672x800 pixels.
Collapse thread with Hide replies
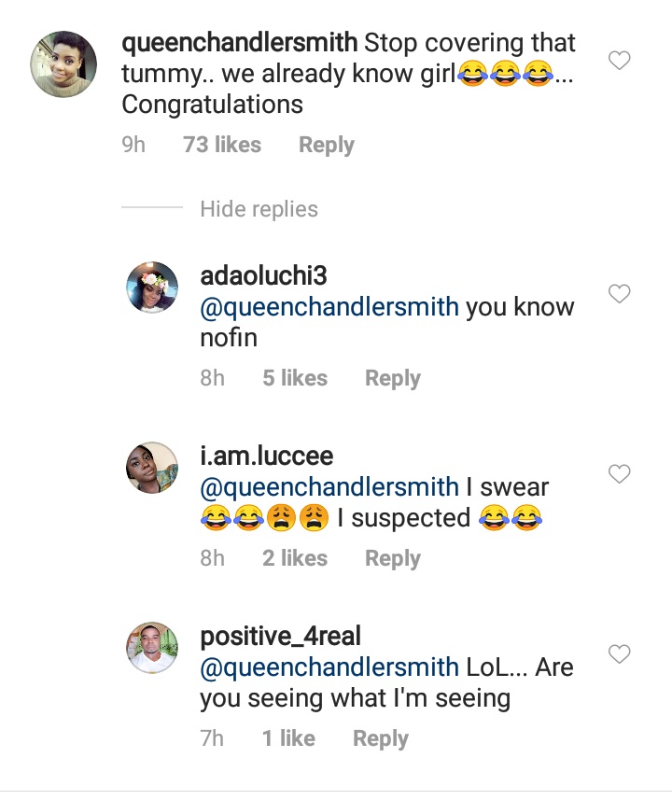(x=259, y=209)
